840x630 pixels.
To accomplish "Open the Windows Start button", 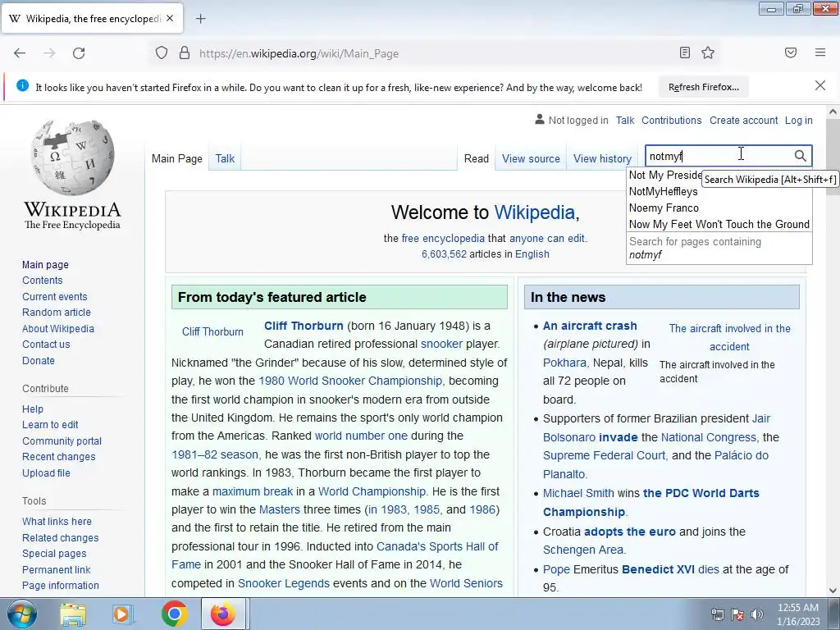I will 21,614.
